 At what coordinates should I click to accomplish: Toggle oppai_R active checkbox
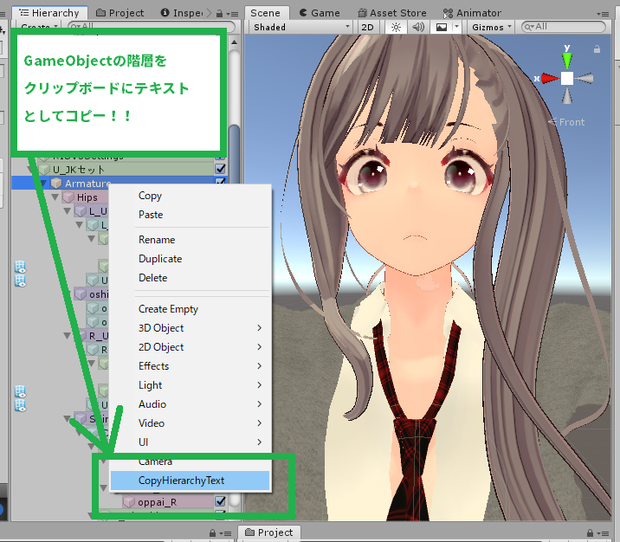[x=220, y=502]
